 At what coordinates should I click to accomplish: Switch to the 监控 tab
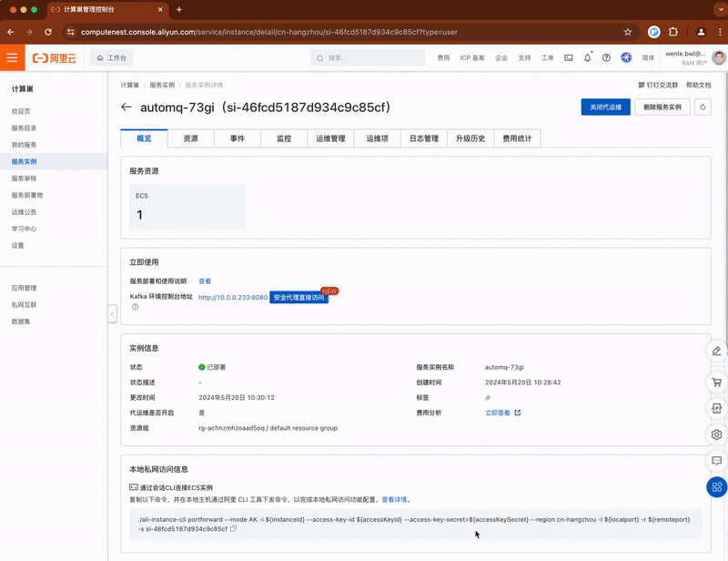[284, 138]
